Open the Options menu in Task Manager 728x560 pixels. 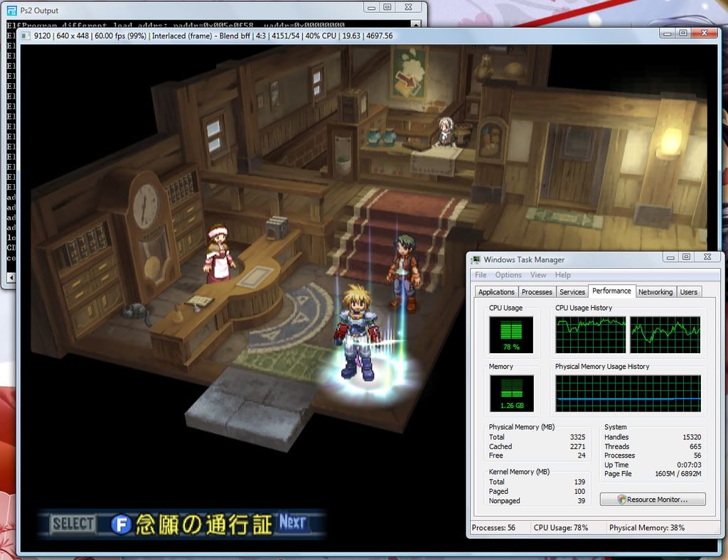[508, 275]
